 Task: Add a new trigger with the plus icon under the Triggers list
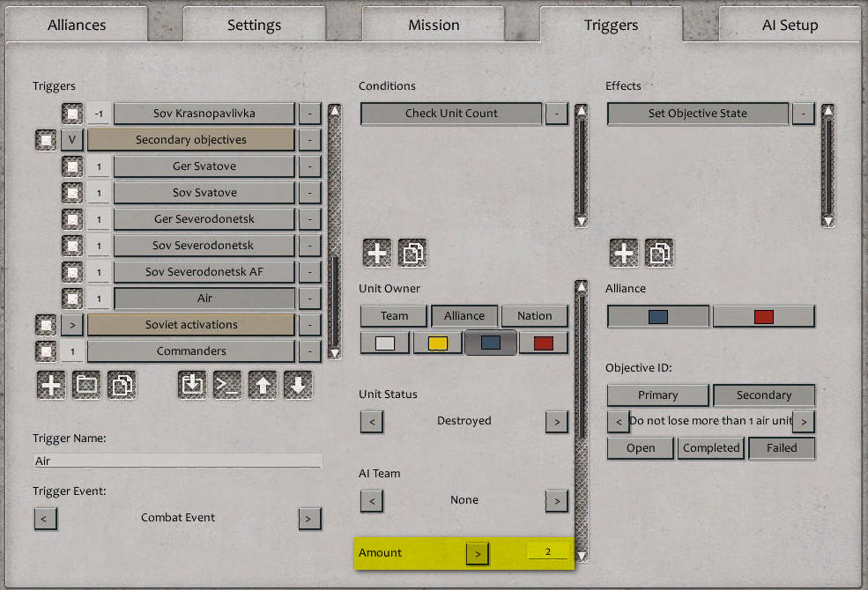point(51,385)
